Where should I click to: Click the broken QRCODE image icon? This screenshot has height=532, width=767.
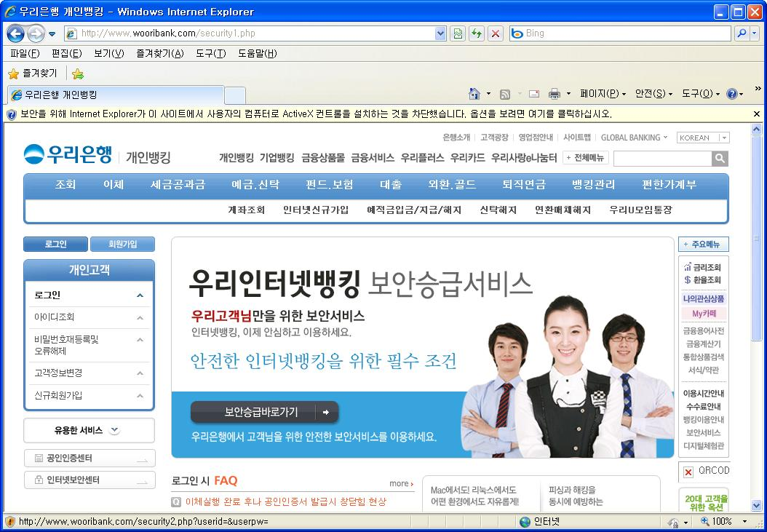[688, 472]
